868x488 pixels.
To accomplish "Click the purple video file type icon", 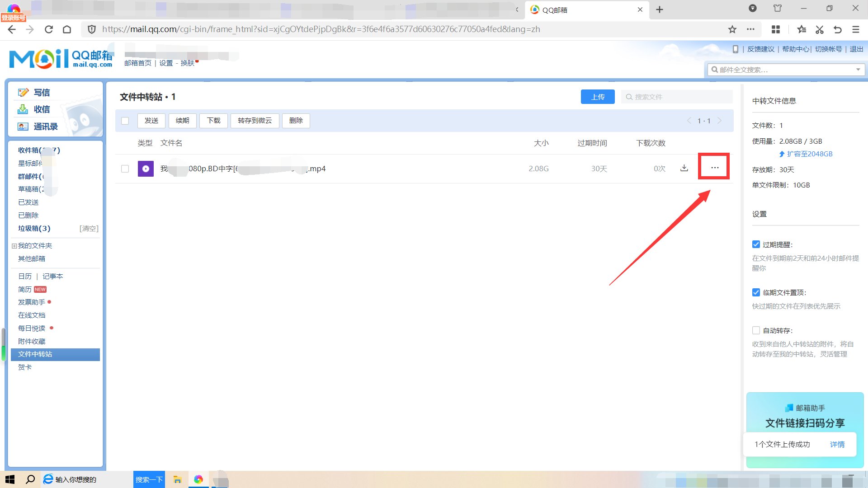I will (x=146, y=169).
